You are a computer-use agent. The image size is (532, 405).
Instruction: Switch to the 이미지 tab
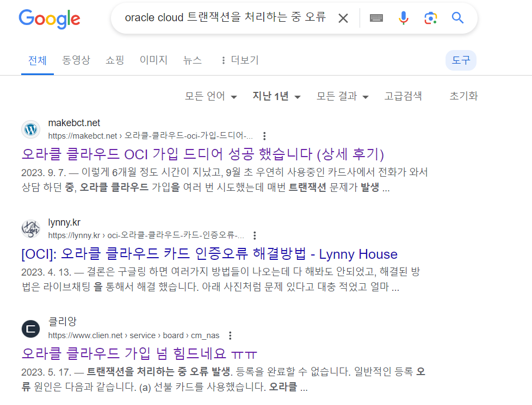click(x=154, y=60)
